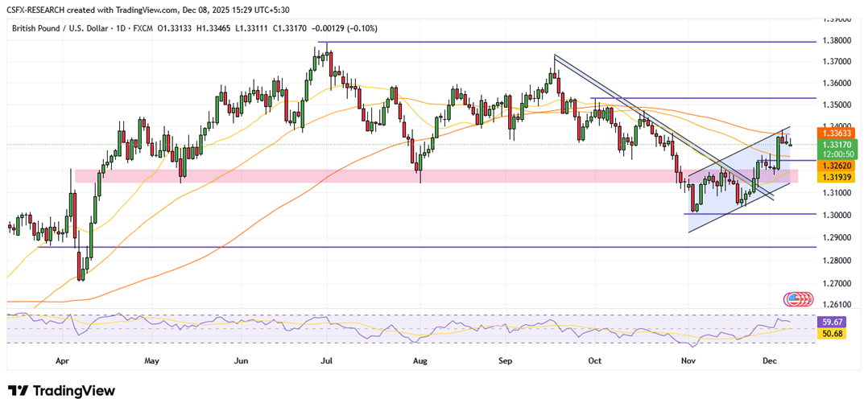The height and width of the screenshot is (411, 868).
Task: Click the Jul label on the time axis
Action: coord(327,361)
